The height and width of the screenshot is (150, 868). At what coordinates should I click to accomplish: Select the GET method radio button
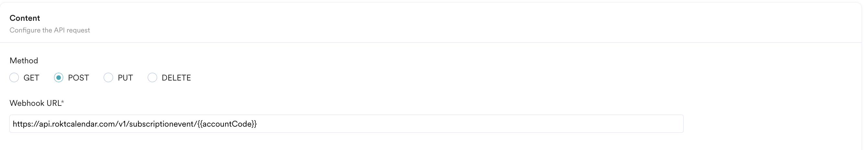[x=14, y=78]
